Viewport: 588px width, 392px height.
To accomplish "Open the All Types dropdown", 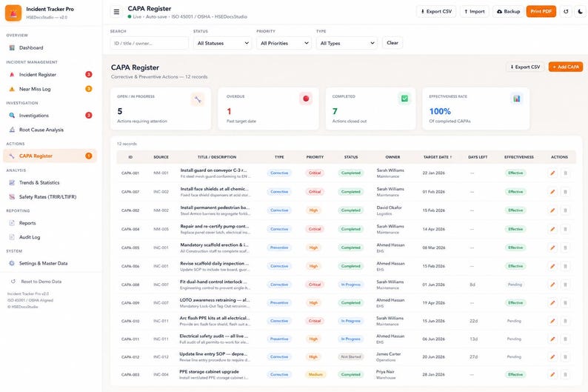I will coord(347,43).
